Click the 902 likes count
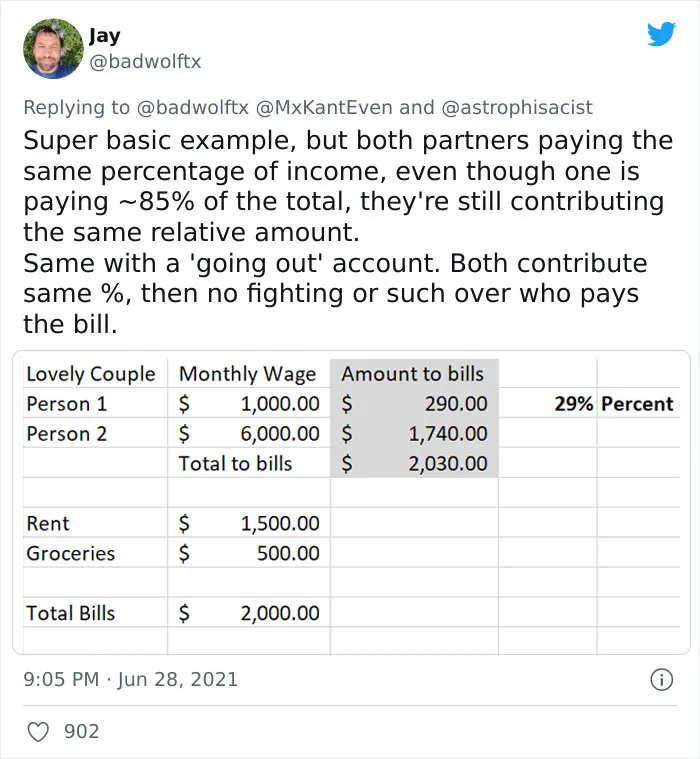Screen dimensions: 700x759 click(81, 731)
